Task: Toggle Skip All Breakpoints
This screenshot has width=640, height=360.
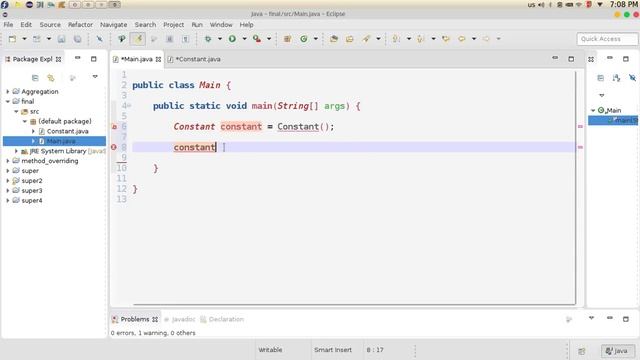Action: pyautogui.click(x=99, y=39)
